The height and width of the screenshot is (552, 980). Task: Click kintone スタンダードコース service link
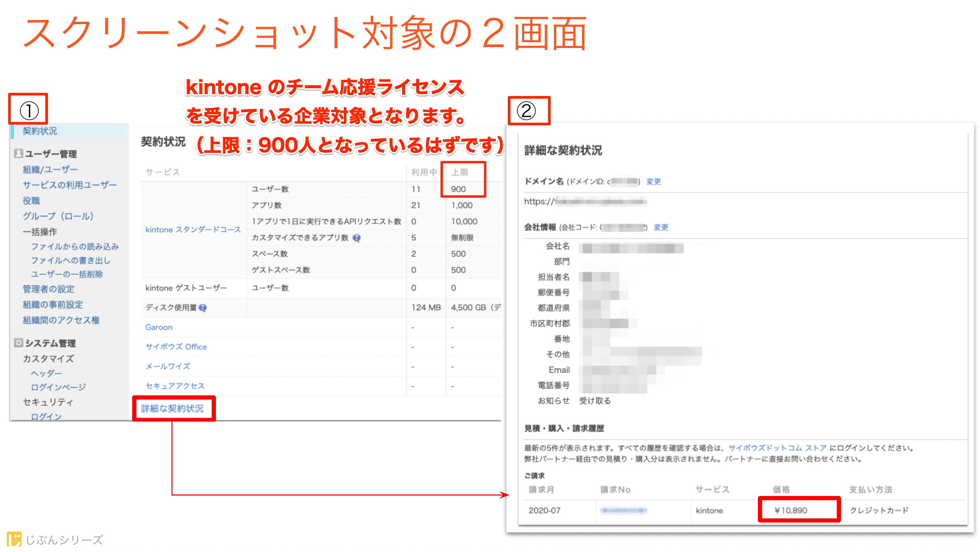[x=193, y=230]
